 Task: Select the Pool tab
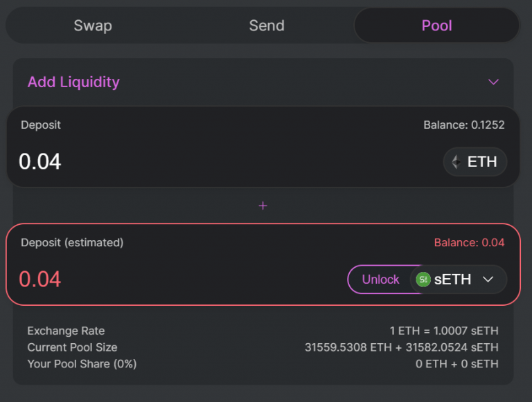point(436,26)
